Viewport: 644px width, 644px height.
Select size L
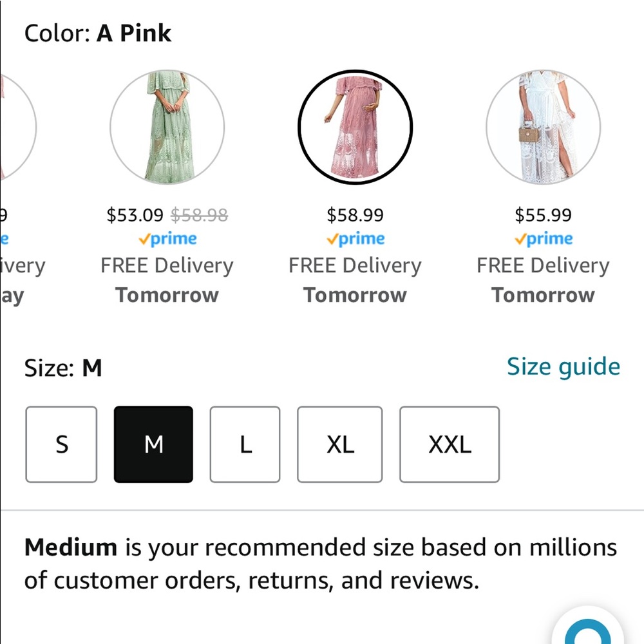point(245,444)
